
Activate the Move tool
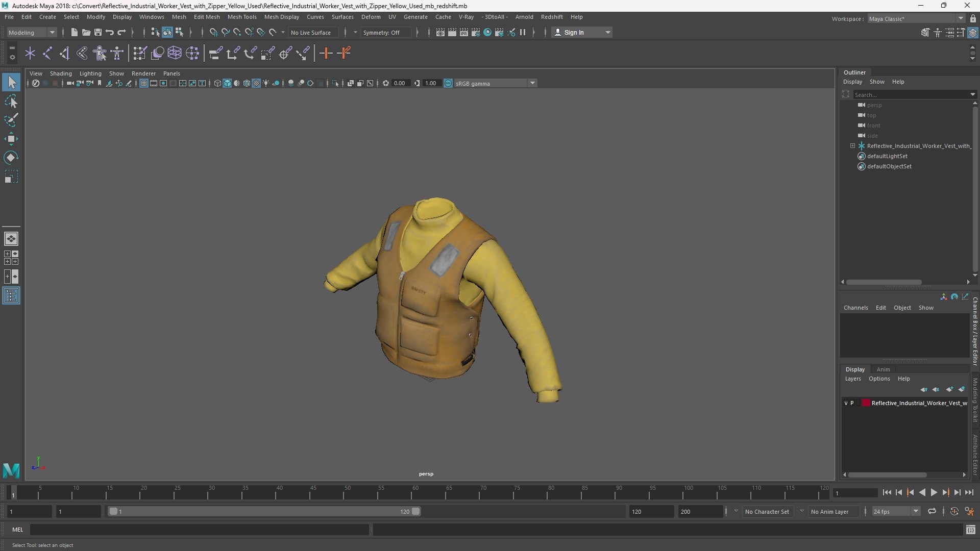11,139
